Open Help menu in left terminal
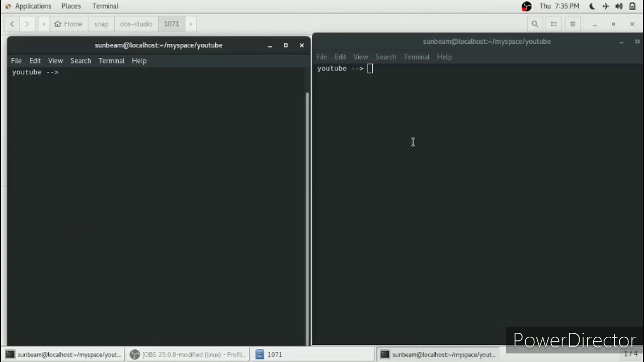This screenshot has width=644, height=362. 139,61
